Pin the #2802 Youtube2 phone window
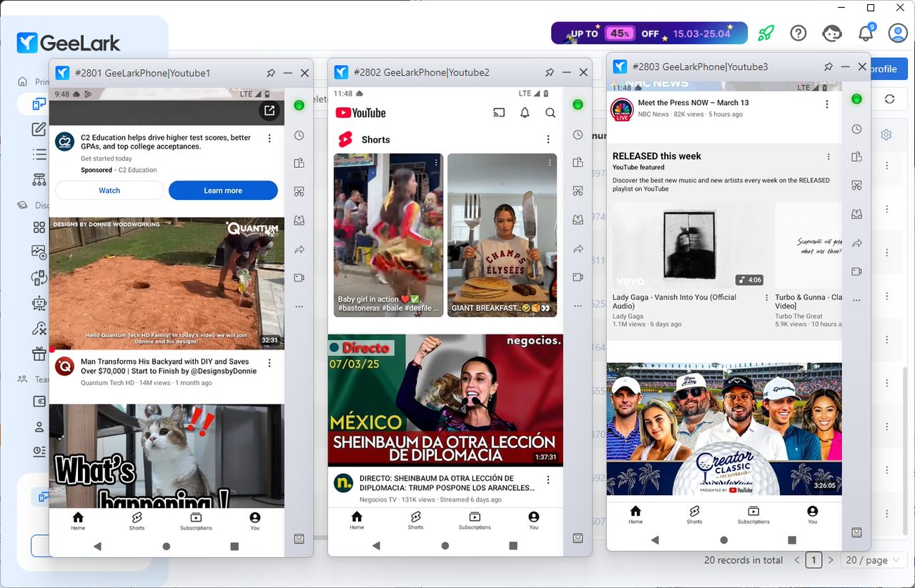 pos(550,72)
